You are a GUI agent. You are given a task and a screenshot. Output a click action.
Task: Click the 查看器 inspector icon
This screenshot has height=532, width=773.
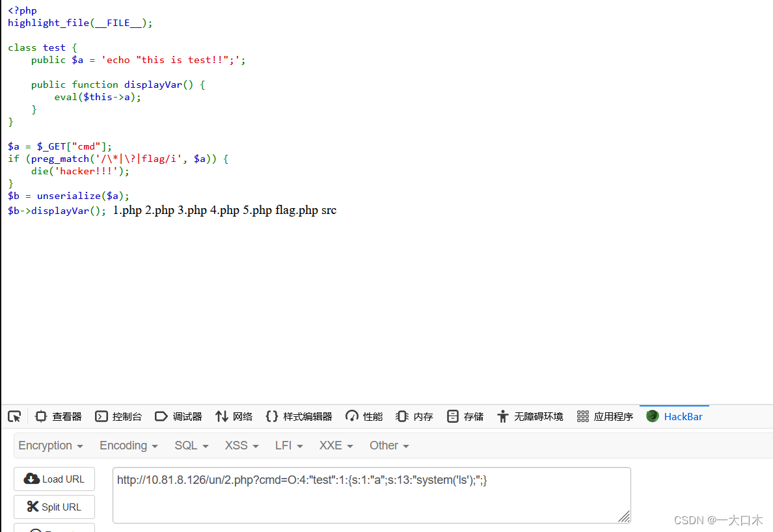point(41,417)
